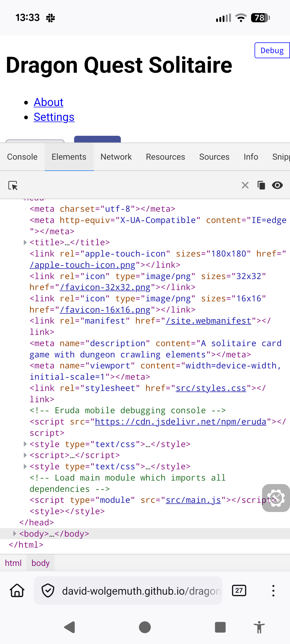Screen dimensions: 290x644
Task: Toggle the eye visibility icon in Elements toolbar
Action: pyautogui.click(x=277, y=185)
